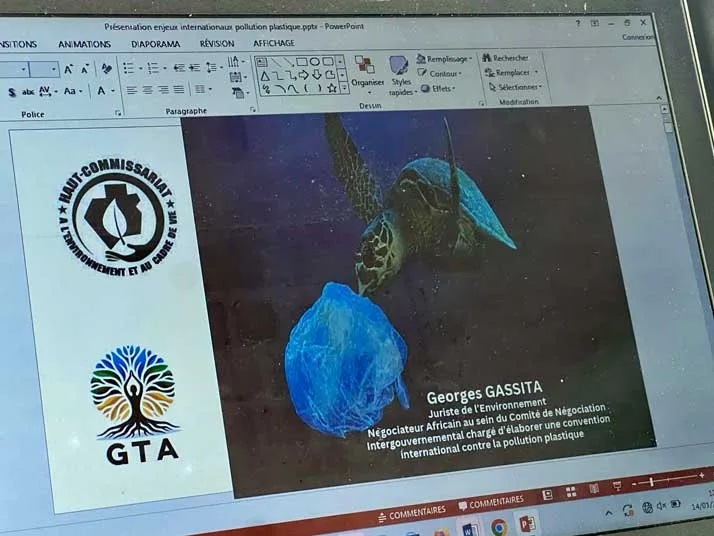Screen dimensions: 714x536
Task: Click zoom slider handle
Action: [652, 481]
